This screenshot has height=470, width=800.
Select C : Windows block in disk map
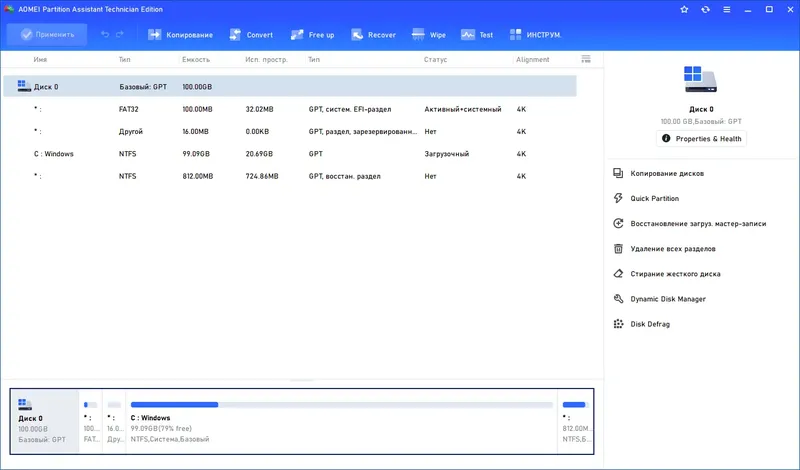pos(341,421)
